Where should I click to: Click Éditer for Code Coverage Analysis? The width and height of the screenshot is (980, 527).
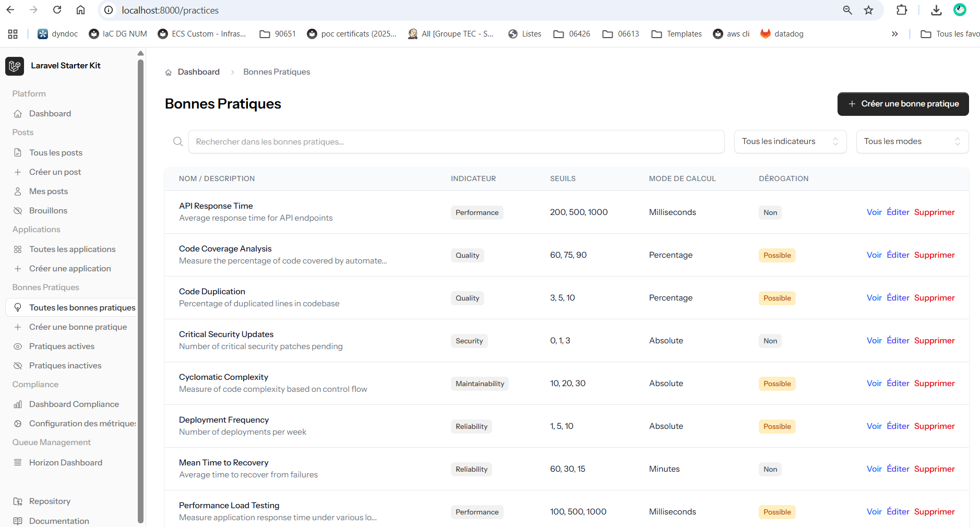898,255
